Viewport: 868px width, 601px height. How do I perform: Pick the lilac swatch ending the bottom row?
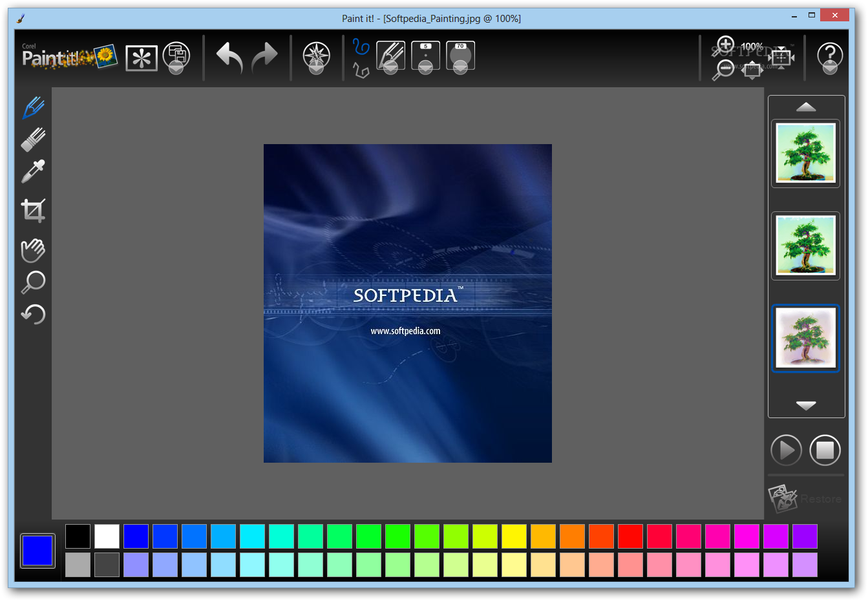coord(805,565)
